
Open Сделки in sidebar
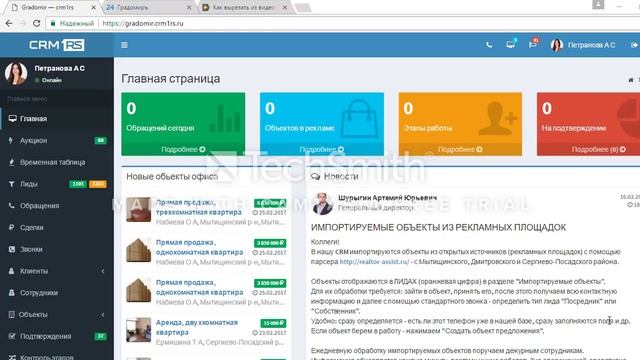click(x=57, y=227)
